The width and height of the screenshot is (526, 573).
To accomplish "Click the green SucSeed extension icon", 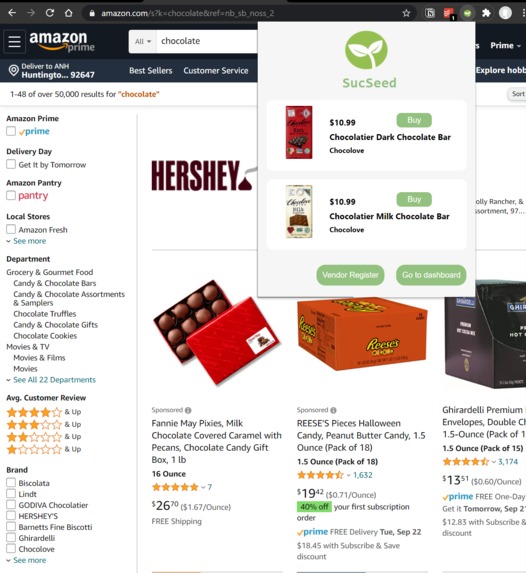I will coord(467,13).
